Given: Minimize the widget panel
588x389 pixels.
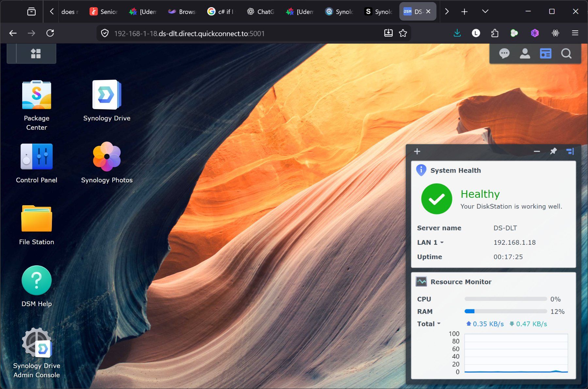Looking at the screenshot, I should coord(537,151).
